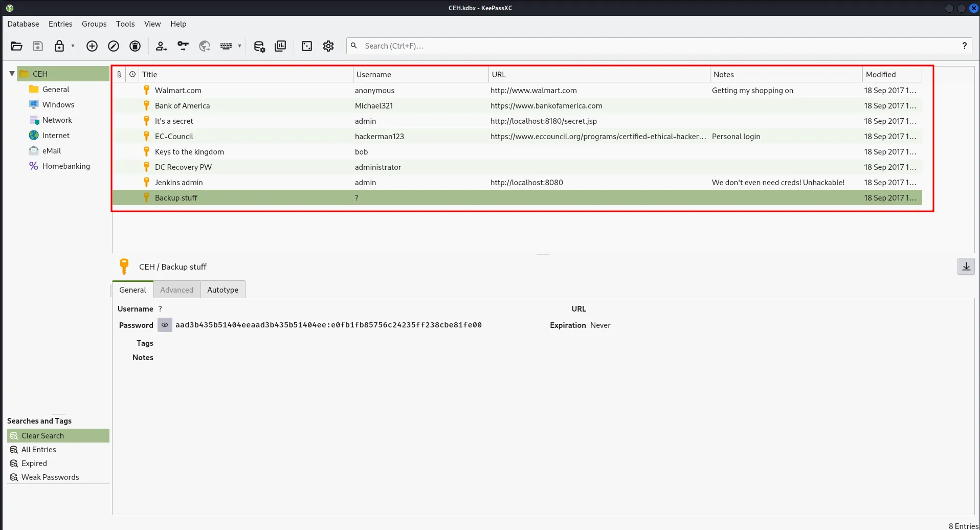Copy URL to clipboard with the globe icon
Viewport: 980px width, 530px height.
point(205,46)
